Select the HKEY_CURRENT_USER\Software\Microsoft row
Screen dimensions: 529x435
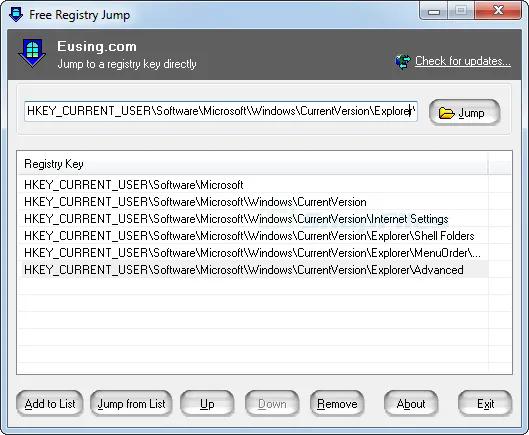click(253, 185)
